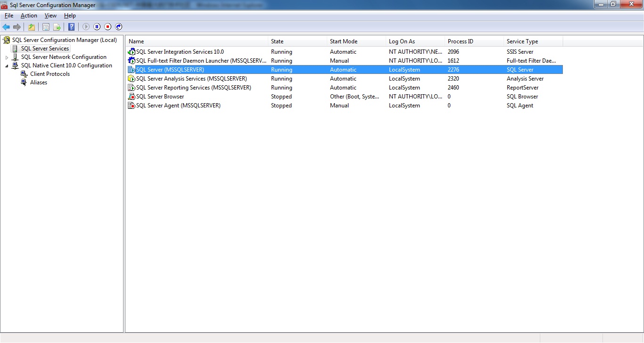The height and width of the screenshot is (343, 644).
Task: Click the Export List toolbar icon
Action: [x=57, y=27]
